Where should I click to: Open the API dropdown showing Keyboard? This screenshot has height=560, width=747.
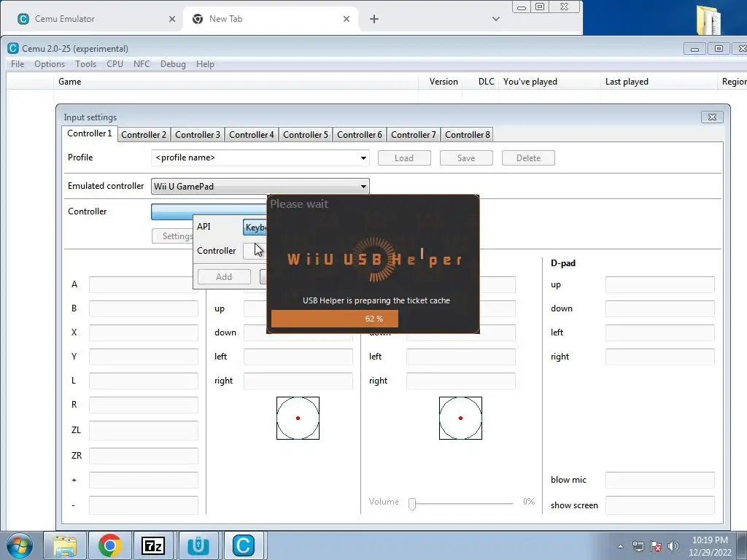click(x=255, y=227)
